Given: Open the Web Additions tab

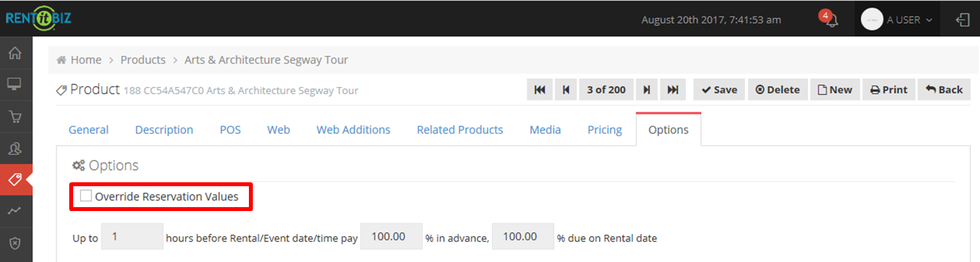Looking at the screenshot, I should 353,129.
